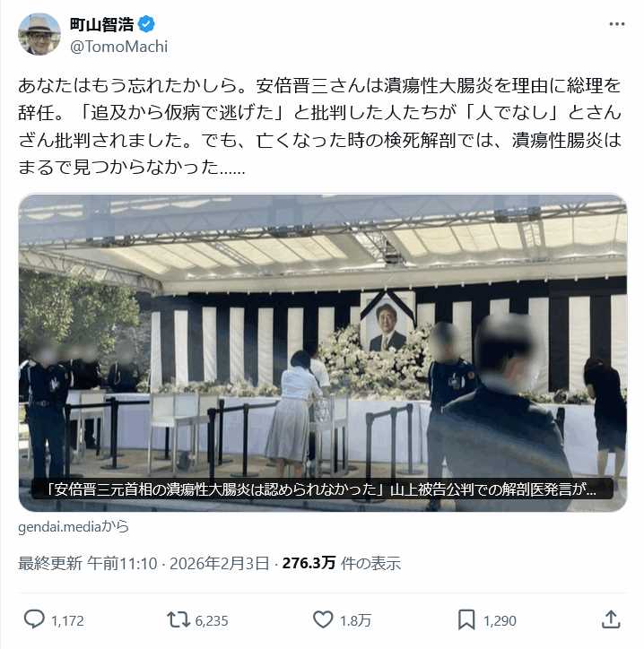644x649 pixels.
Task: Click the repost arrows icon
Action: point(178,620)
